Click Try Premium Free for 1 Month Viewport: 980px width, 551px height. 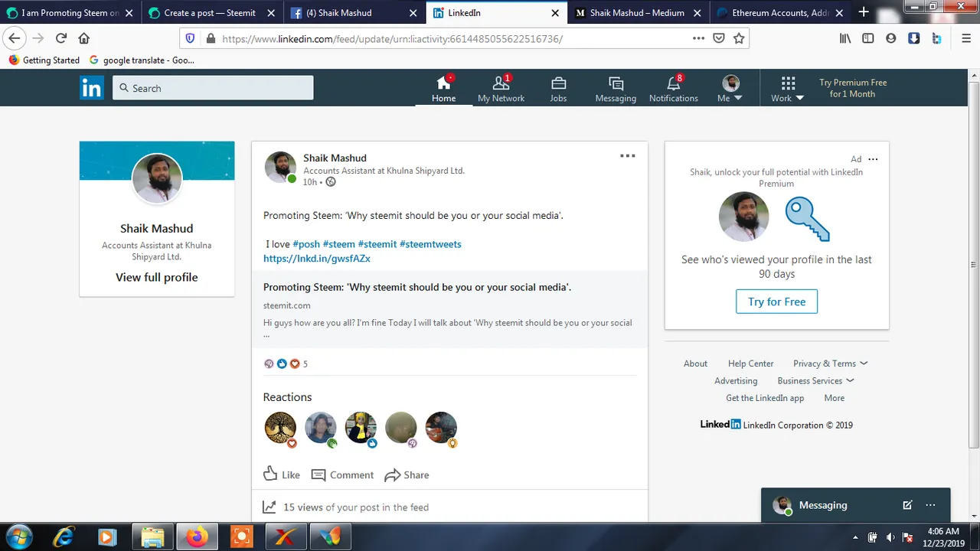853,88
